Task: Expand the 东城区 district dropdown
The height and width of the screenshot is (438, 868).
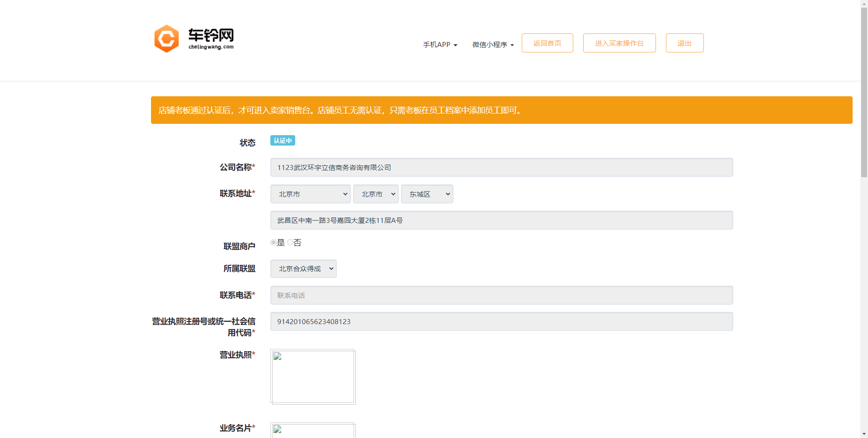Action: [427, 194]
